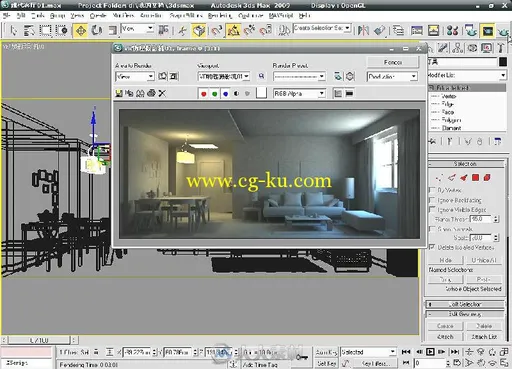Open the Rendering menu
This screenshot has height=369, width=512.
220,15
